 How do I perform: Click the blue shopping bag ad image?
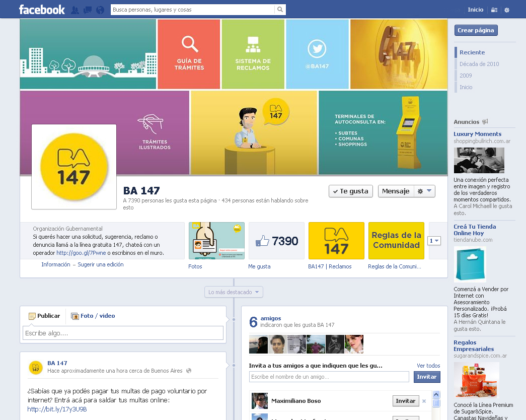(x=470, y=264)
